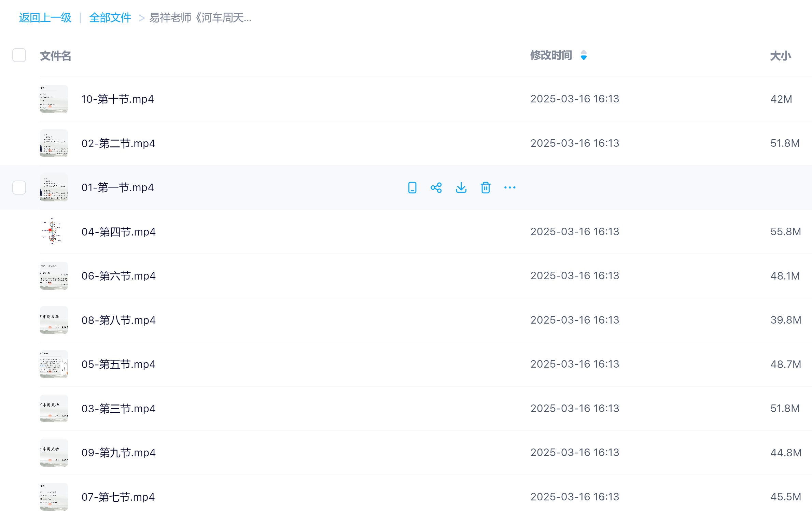The image size is (812, 512).
Task: Tick the select-all checkbox in header
Action: click(19, 55)
